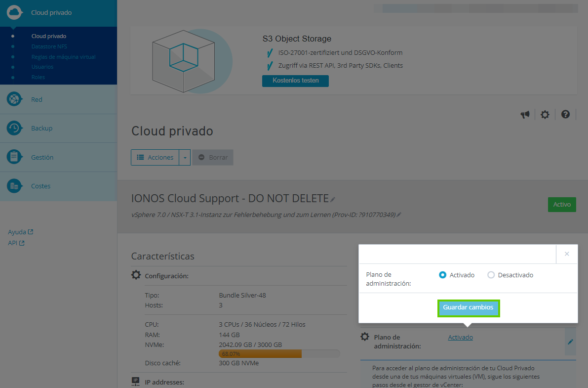Click the 300 GB NVMe cache value
Screen dimensions: 588x388
(239, 363)
